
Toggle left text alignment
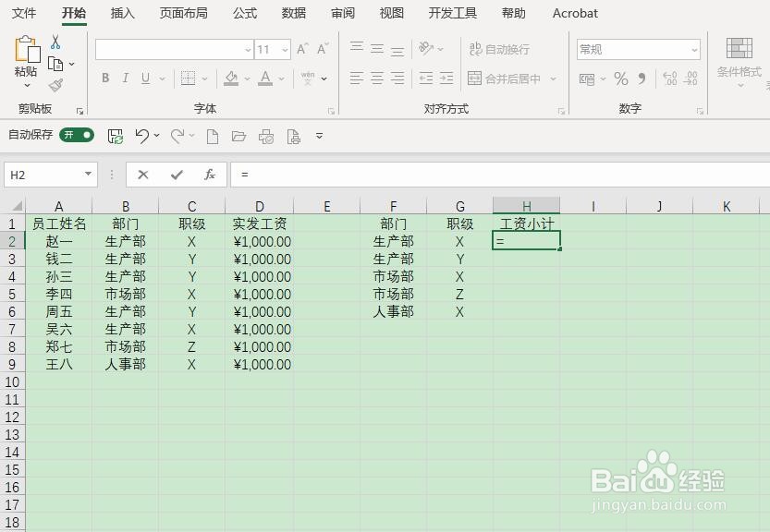point(357,78)
